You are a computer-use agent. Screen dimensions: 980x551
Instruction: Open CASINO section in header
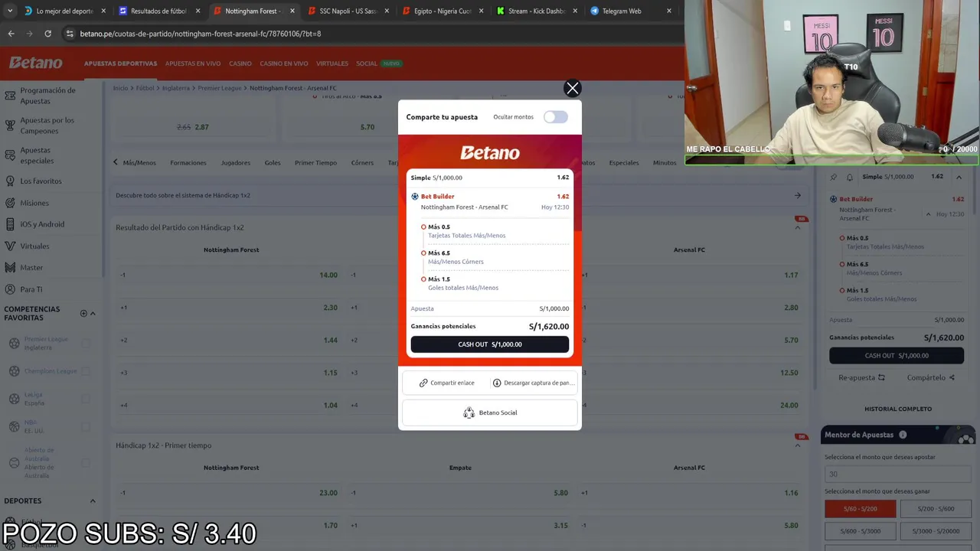click(240, 64)
